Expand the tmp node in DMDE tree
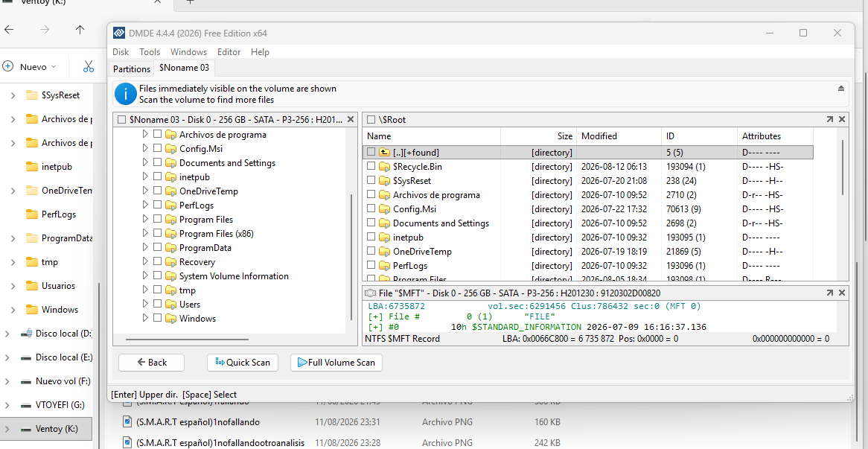Screen dimensions: 868x449 coord(145,290)
